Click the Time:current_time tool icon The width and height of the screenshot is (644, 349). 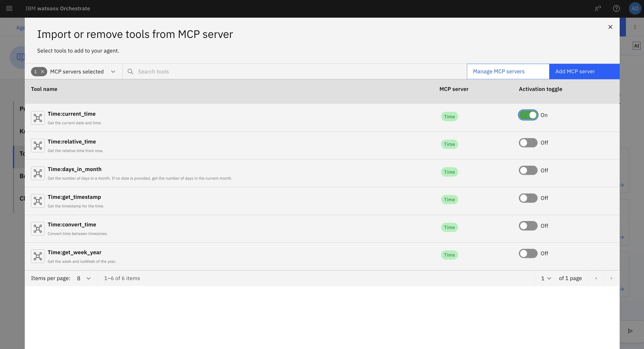[x=38, y=118]
